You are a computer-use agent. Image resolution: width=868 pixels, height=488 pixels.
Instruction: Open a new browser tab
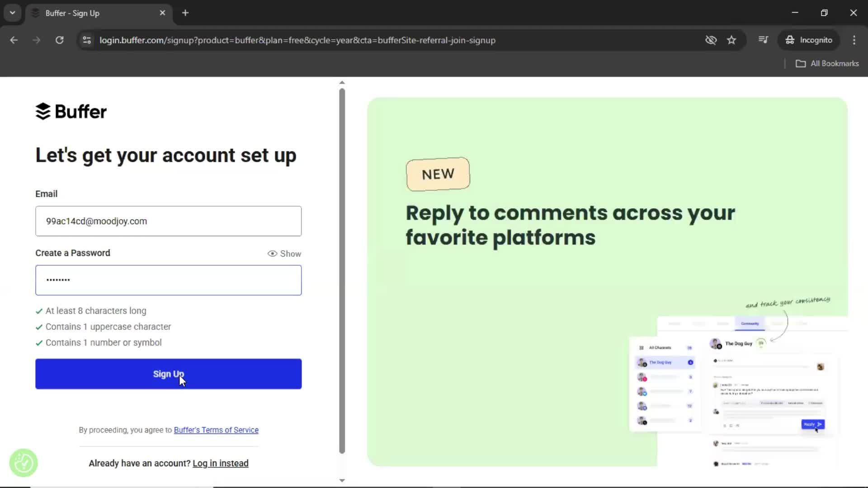185,13
